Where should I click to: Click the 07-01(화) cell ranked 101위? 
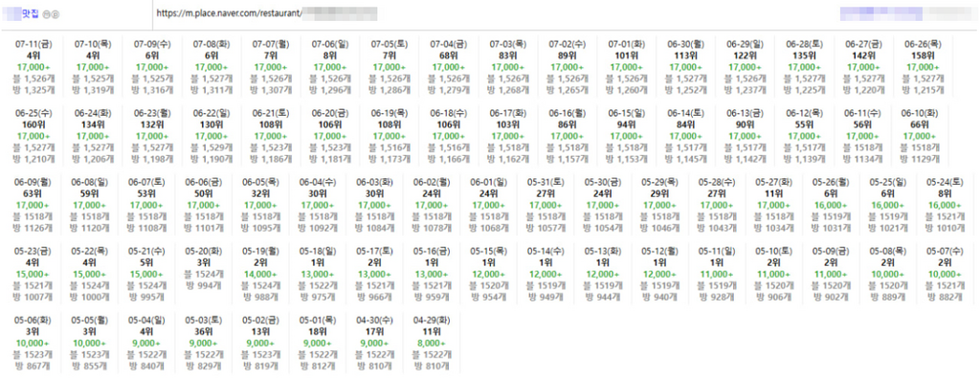pyautogui.click(x=625, y=67)
